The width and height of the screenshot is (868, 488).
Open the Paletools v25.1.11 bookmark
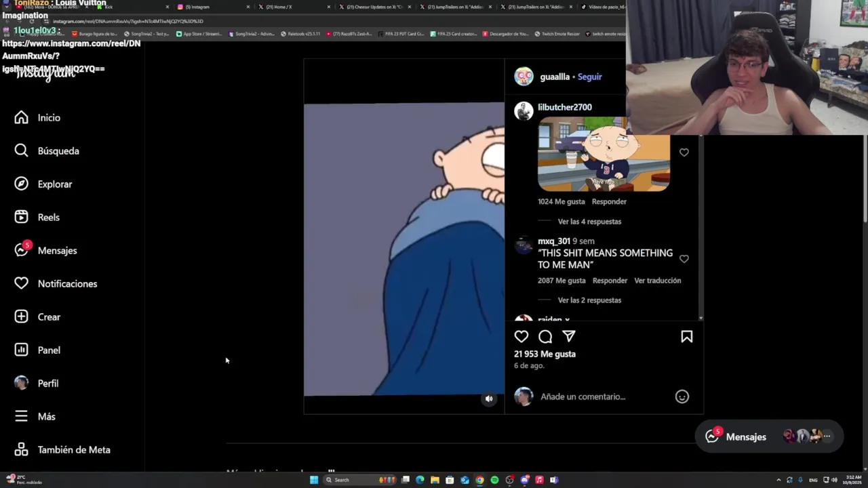tap(300, 34)
